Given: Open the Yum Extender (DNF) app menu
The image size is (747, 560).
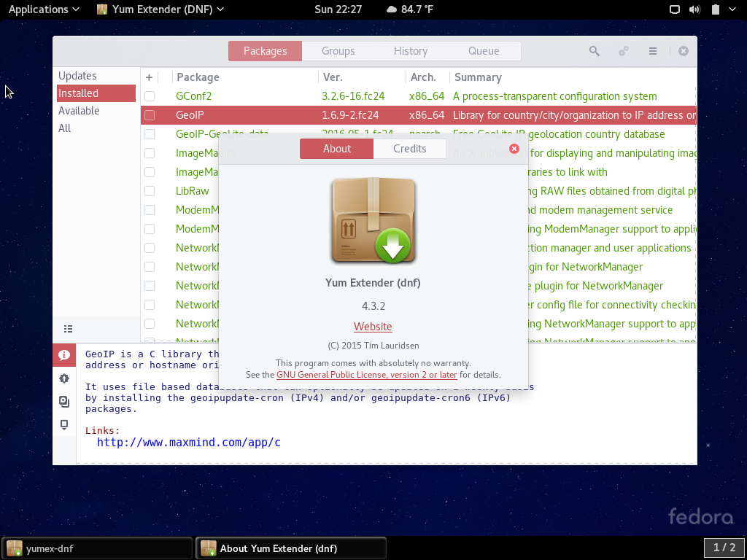Looking at the screenshot, I should coord(160,9).
